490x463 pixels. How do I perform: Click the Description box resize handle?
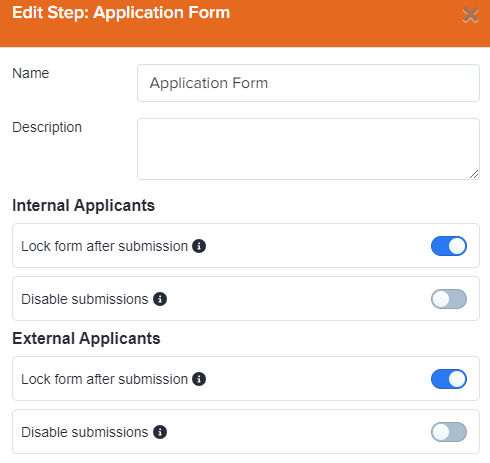click(x=474, y=174)
